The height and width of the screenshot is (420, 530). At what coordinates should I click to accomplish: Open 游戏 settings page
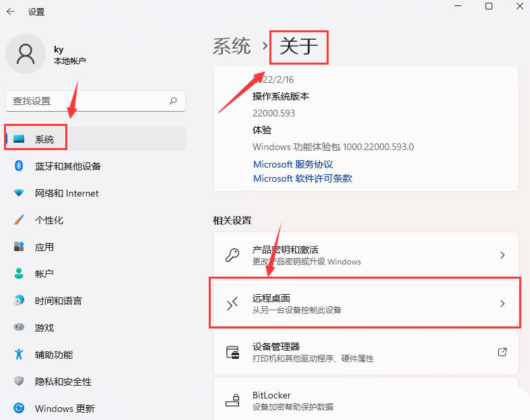pos(96,327)
